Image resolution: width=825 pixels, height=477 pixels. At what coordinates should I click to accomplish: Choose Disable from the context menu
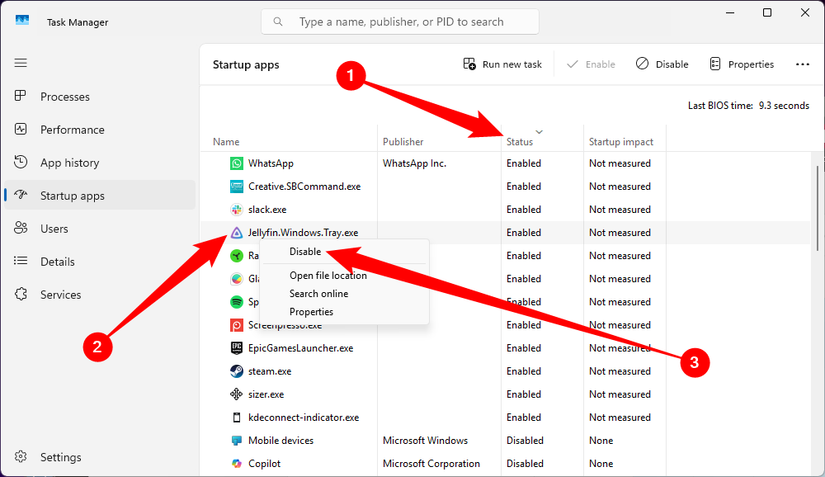(305, 252)
